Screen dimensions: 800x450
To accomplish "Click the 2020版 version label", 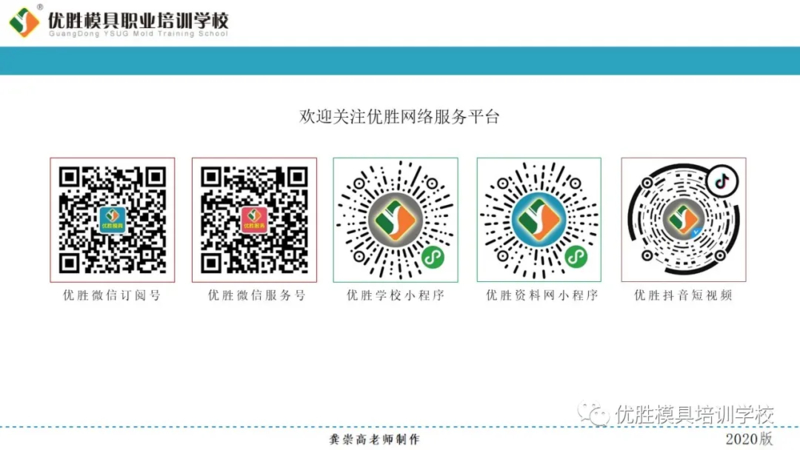I will 749,439.
